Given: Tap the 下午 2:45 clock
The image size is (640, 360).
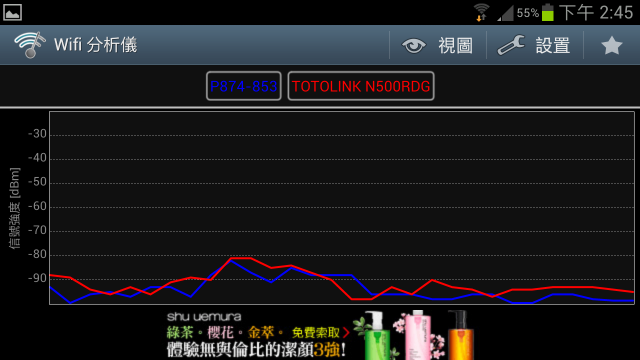Looking at the screenshot, I should (x=596, y=13).
